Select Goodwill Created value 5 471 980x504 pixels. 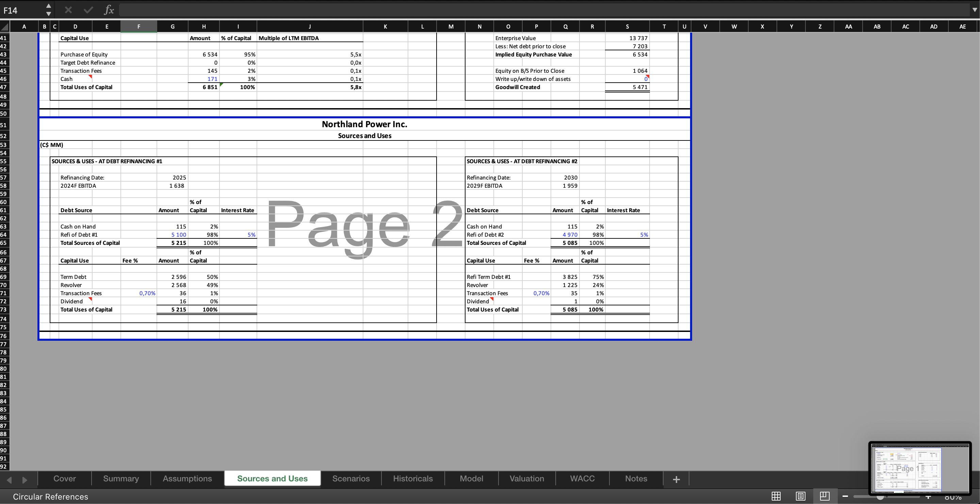click(x=640, y=87)
